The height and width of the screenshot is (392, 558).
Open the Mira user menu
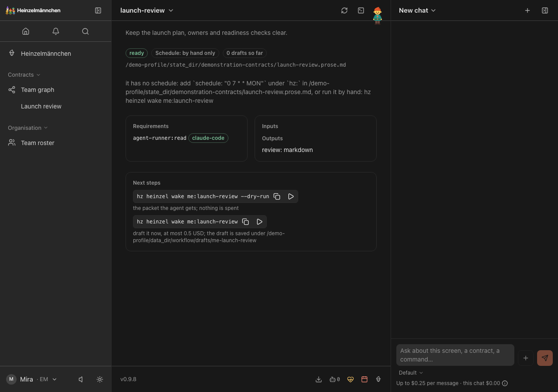click(31, 379)
